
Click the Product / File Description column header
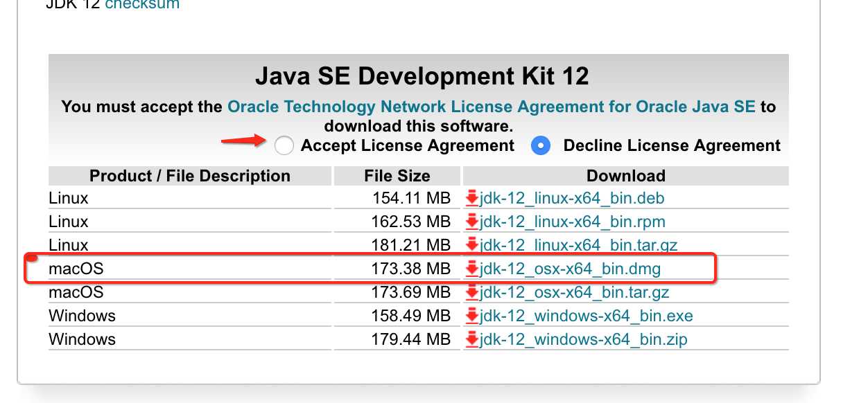(x=190, y=176)
